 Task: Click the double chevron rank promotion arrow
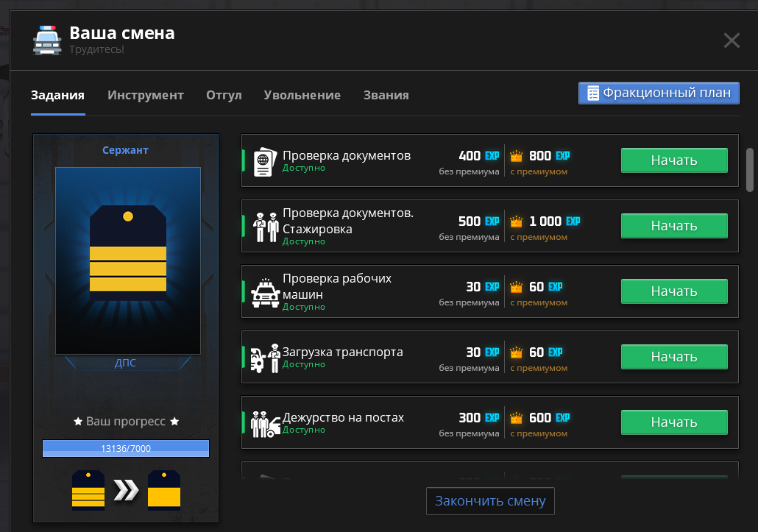126,490
